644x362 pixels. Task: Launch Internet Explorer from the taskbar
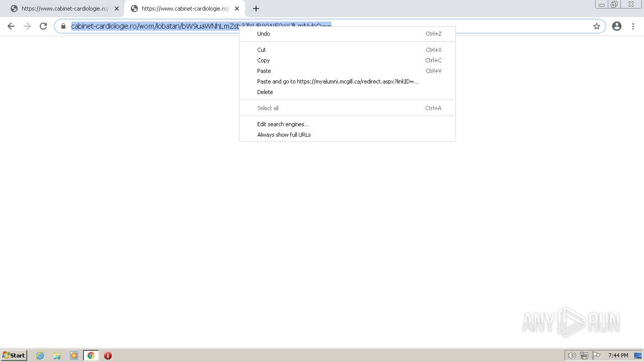coord(40,355)
